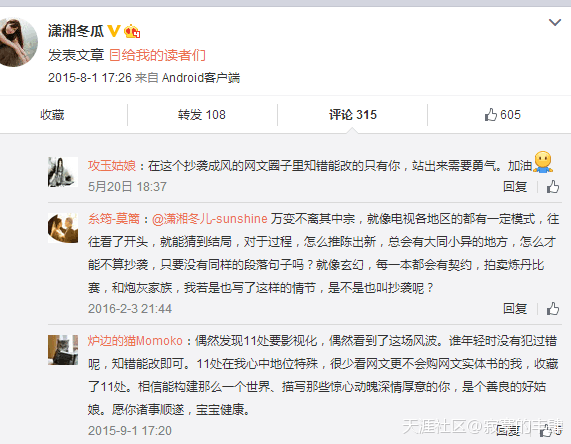The height and width of the screenshot is (444, 571).
Task: Open the @潇湘冬儿-sunshine mention link
Action: pyautogui.click(x=210, y=219)
